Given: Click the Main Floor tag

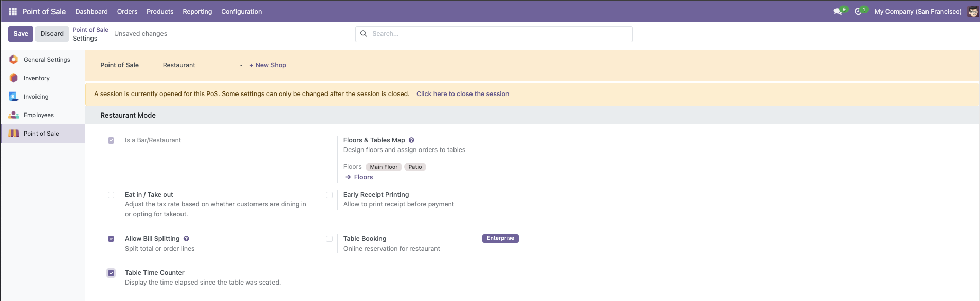Looking at the screenshot, I should pos(384,167).
